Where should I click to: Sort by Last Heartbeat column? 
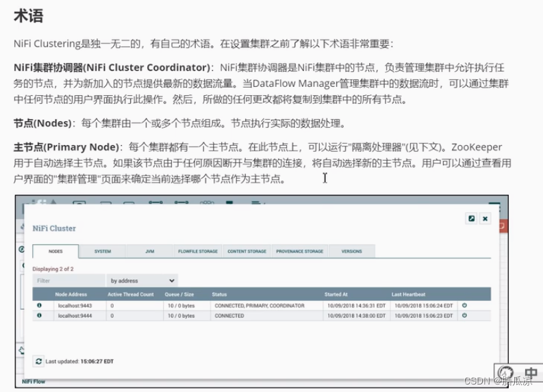click(408, 294)
